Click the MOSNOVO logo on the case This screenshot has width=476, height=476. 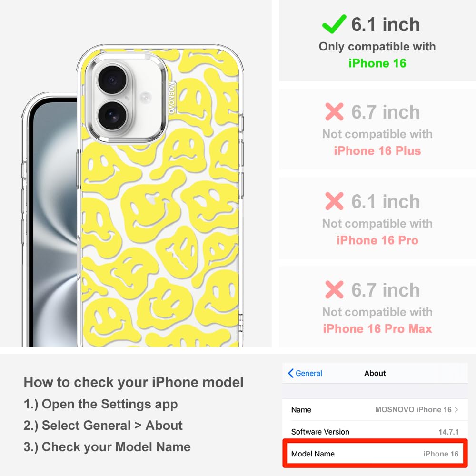click(171, 97)
